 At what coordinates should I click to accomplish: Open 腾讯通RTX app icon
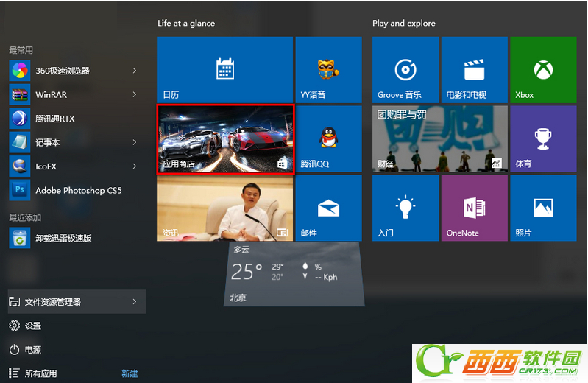(x=19, y=119)
